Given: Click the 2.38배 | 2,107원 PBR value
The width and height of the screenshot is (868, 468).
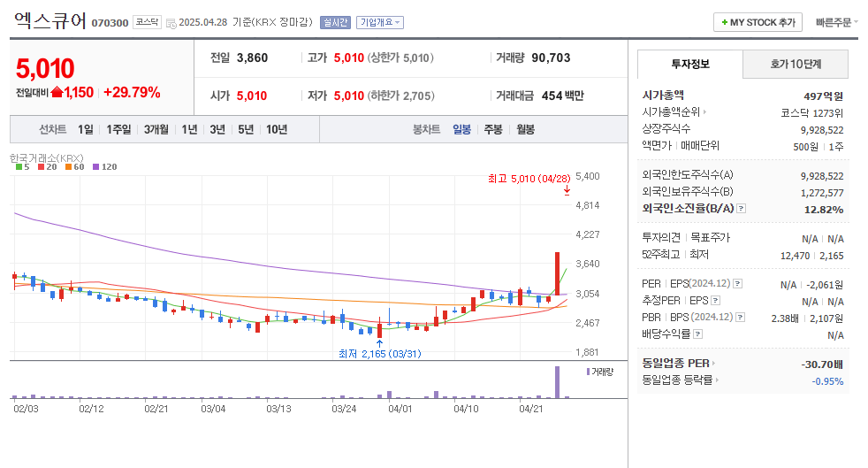Looking at the screenshot, I should [807, 318].
